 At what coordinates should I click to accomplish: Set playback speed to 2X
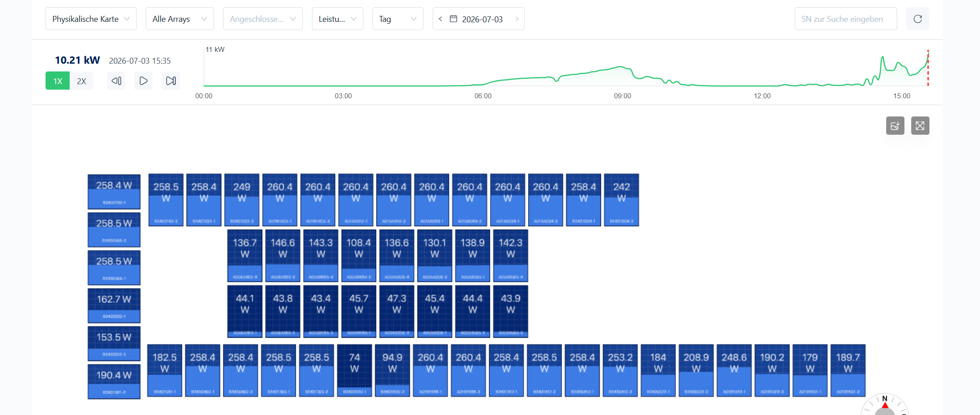click(82, 81)
